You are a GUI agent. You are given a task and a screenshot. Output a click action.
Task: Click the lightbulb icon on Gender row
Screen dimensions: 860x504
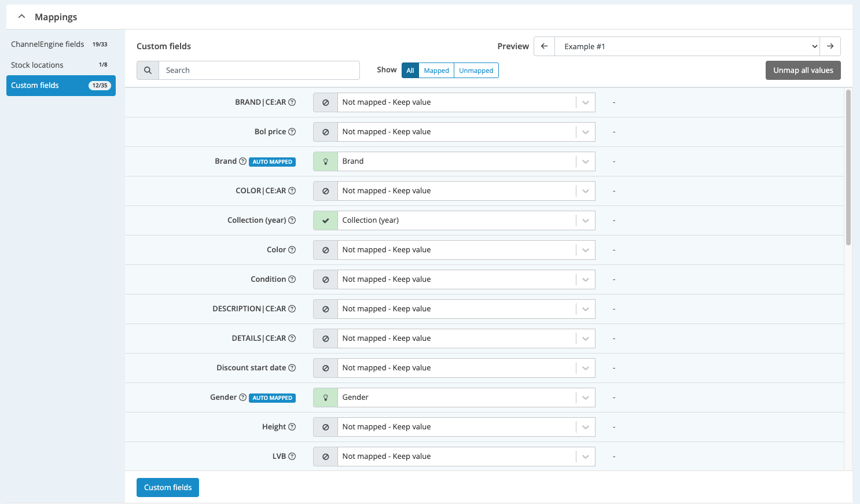(325, 398)
